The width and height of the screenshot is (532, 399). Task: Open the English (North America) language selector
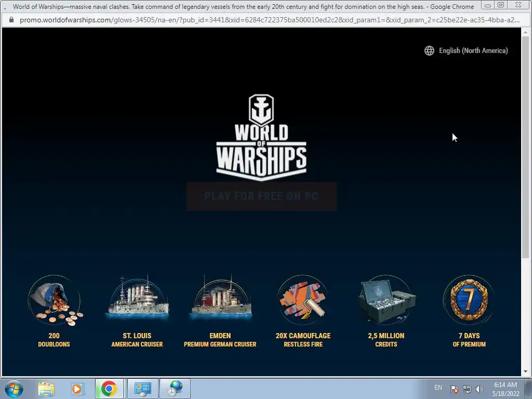pos(466,50)
